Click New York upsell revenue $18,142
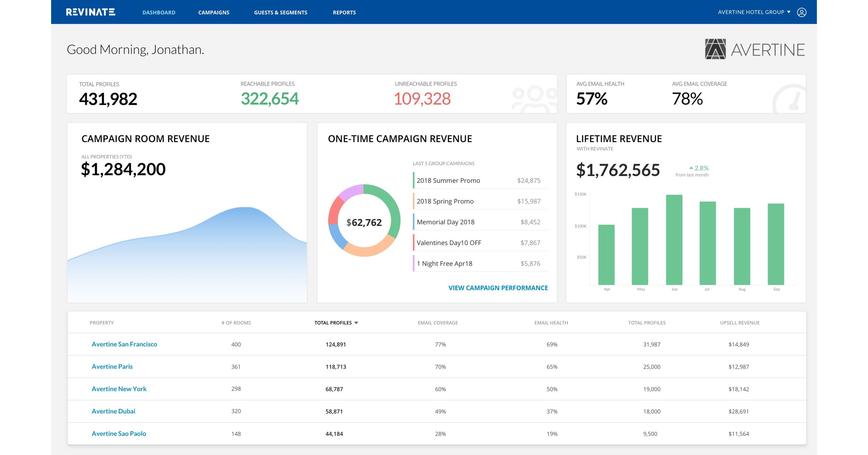 tap(739, 389)
